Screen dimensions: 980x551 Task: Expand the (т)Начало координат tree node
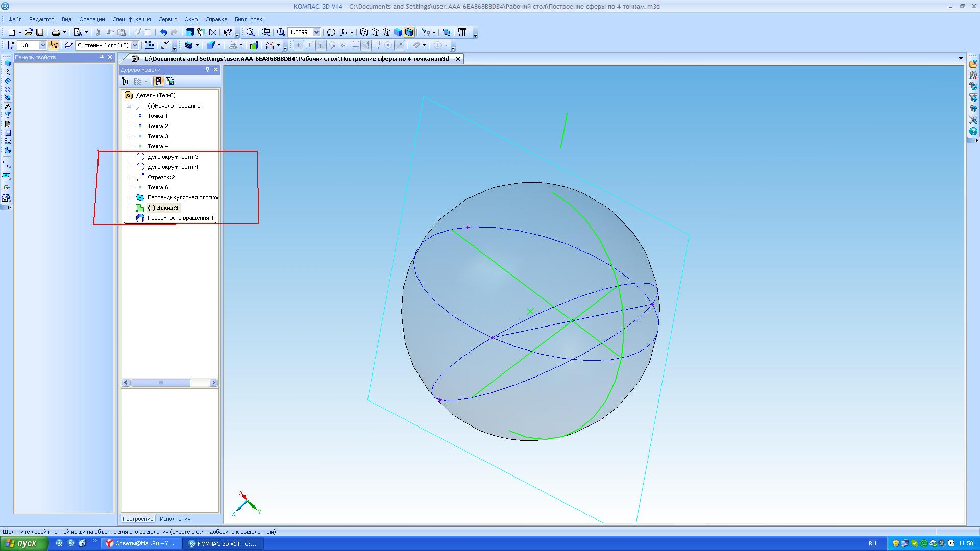click(129, 106)
